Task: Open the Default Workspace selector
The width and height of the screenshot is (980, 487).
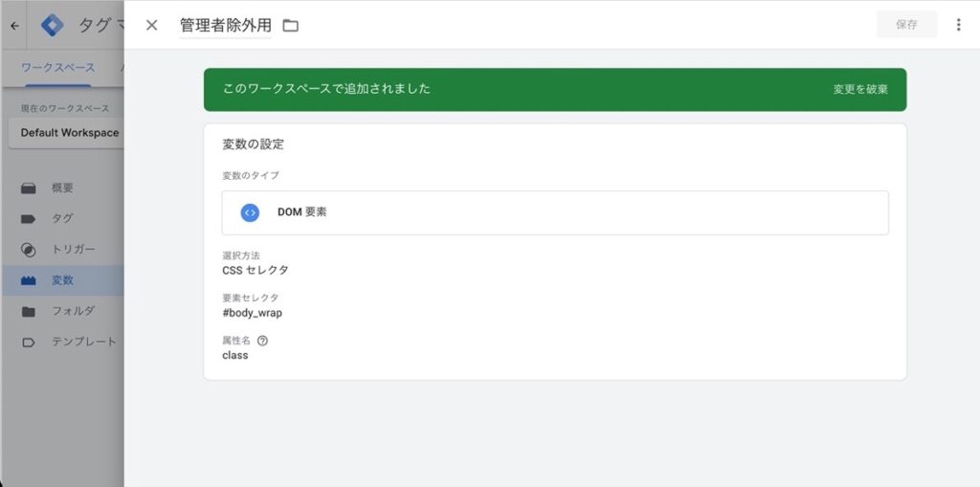Action: click(x=69, y=133)
